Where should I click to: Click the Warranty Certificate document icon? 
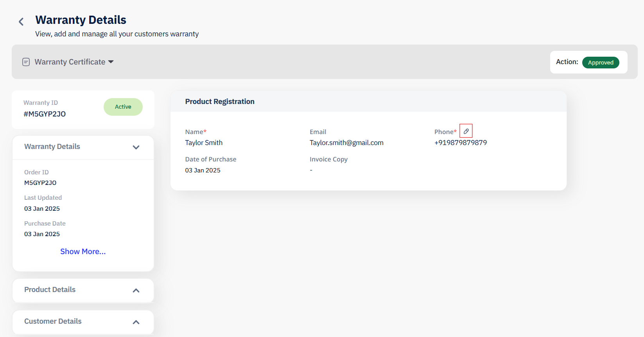pos(26,62)
